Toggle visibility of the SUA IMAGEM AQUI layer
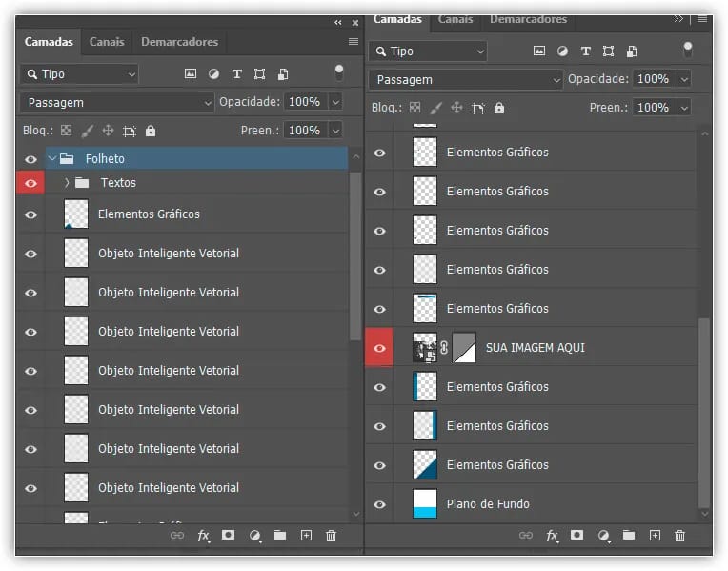Image resolution: width=728 pixels, height=571 pixels. click(x=379, y=348)
